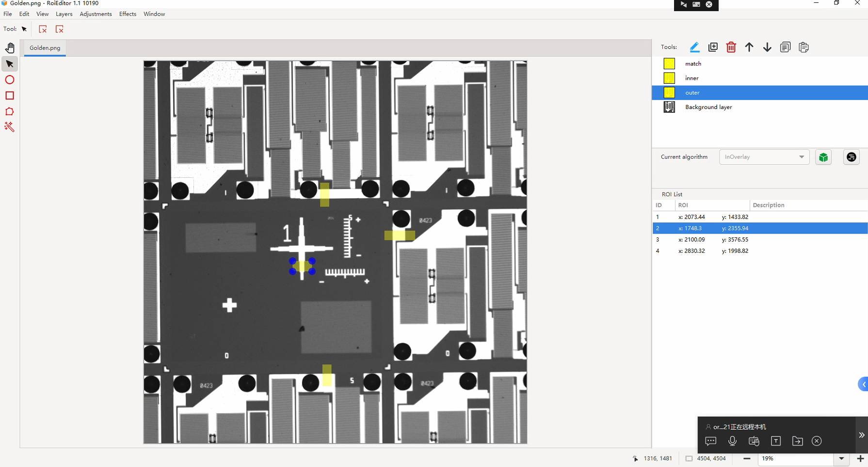The height and width of the screenshot is (467, 868).
Task: Click the inner layer yellow swatch
Action: (669, 78)
